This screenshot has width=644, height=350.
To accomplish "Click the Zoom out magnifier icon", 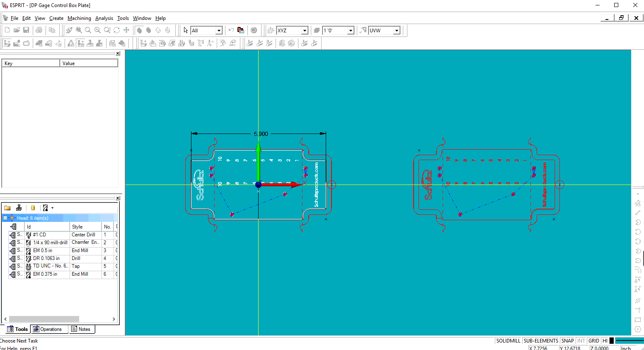I will pyautogui.click(x=97, y=30).
